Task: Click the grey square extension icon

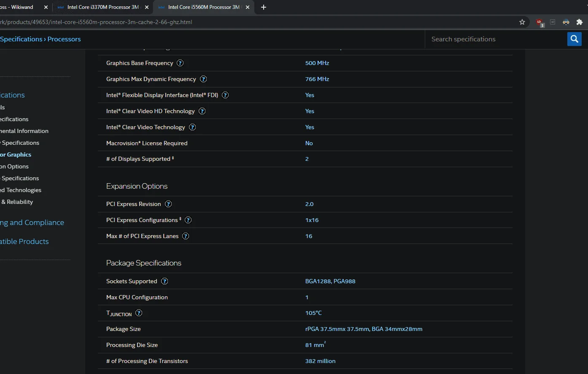Action: [x=553, y=22]
